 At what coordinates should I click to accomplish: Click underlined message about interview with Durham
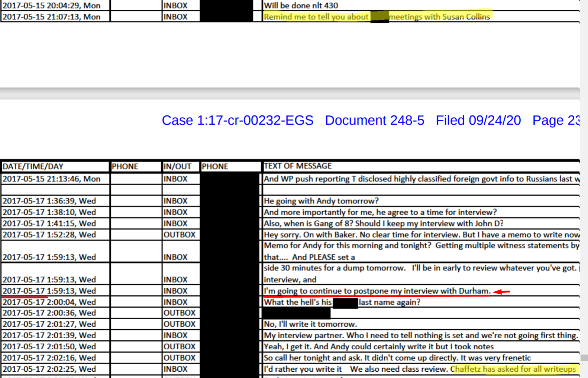377,291
